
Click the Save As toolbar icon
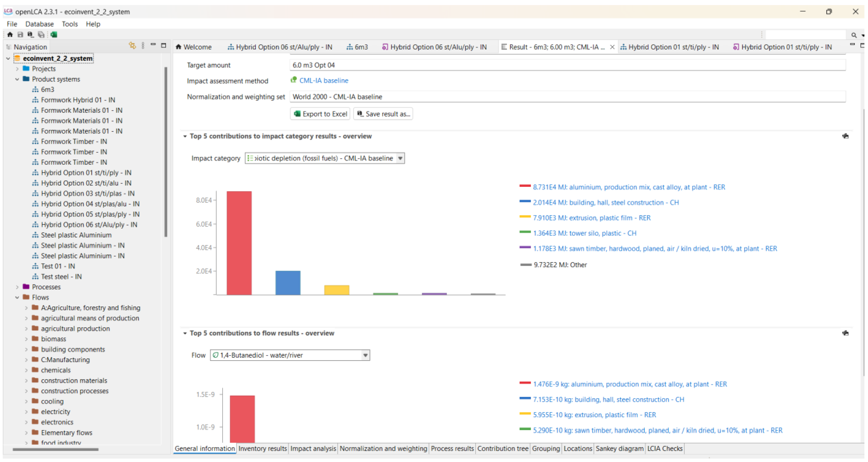tap(30, 34)
